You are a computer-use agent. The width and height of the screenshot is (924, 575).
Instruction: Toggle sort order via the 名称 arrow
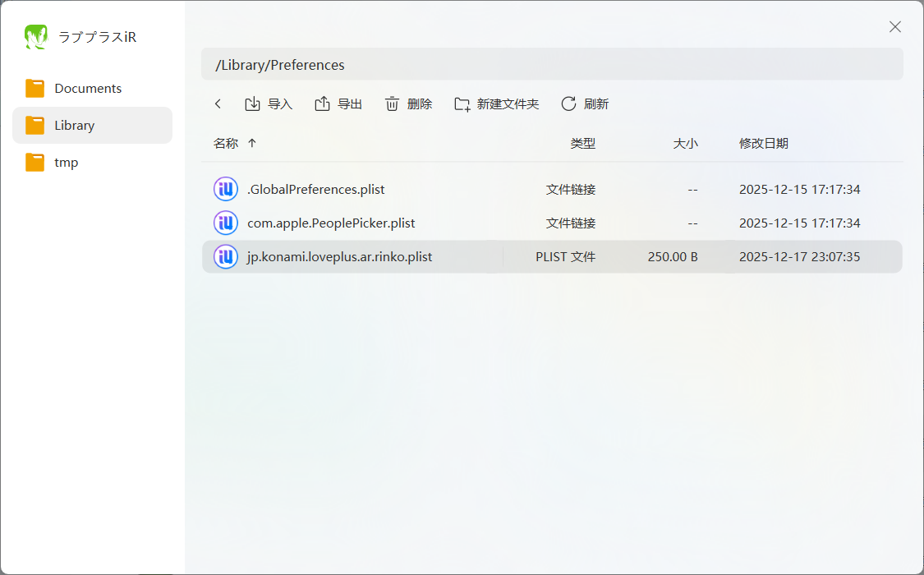click(252, 143)
